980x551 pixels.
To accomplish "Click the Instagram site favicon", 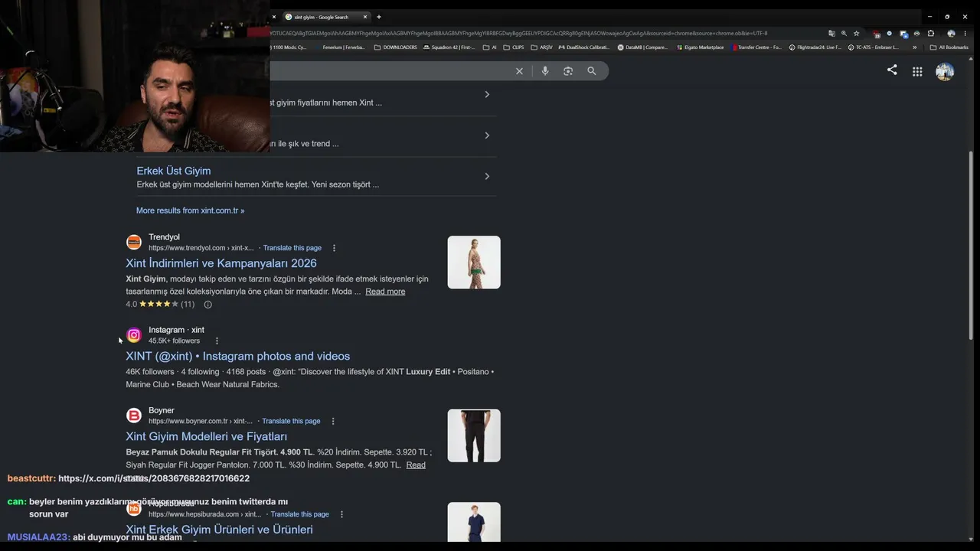I will [x=134, y=335].
